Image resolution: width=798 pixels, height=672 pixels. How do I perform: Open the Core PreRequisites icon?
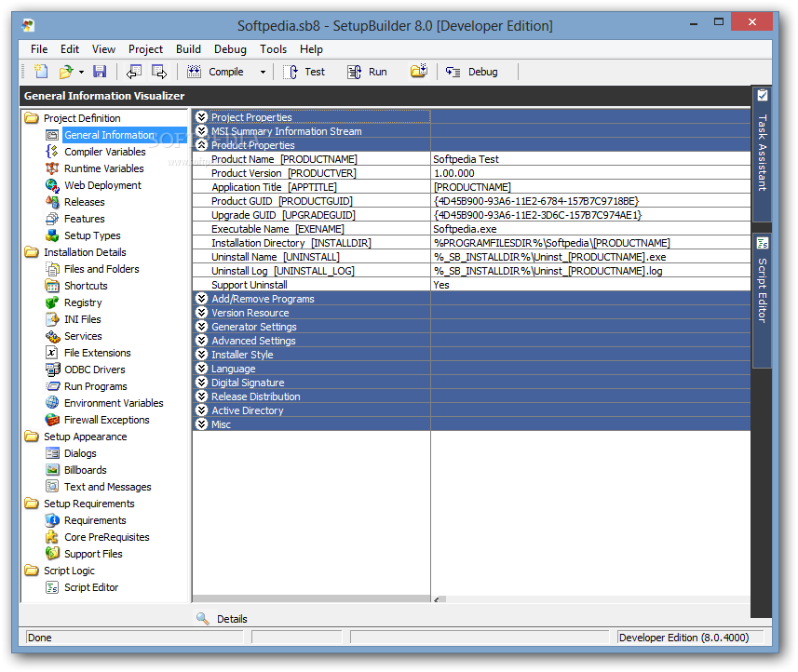click(x=52, y=537)
